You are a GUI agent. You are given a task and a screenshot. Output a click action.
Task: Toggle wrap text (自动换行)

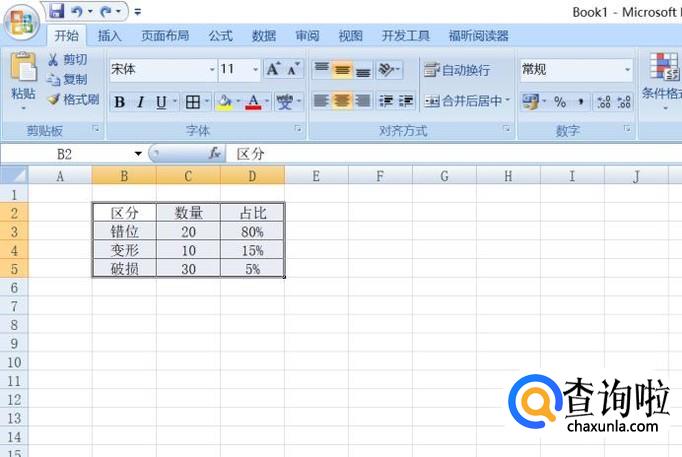tap(457, 70)
